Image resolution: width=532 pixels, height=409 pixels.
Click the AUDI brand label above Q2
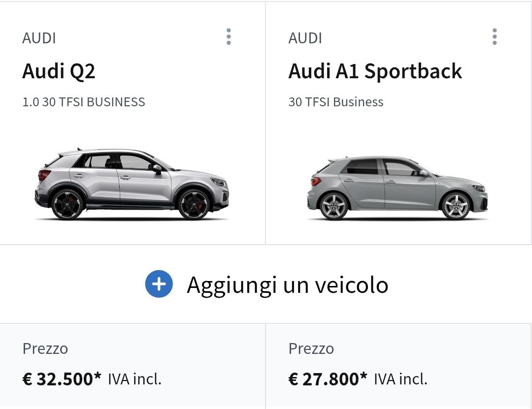(39, 38)
